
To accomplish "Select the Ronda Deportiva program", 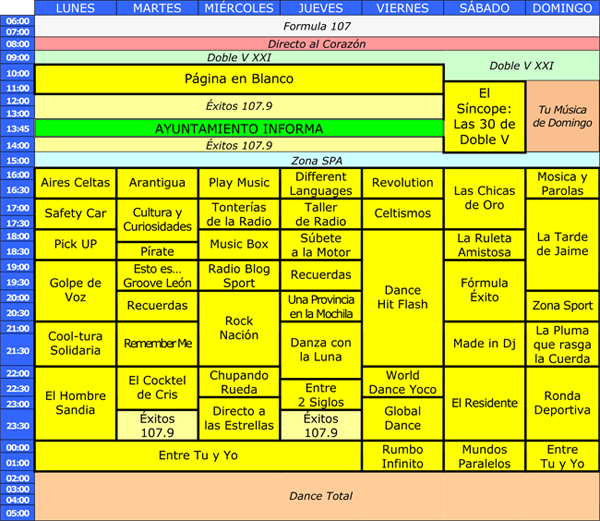I will click(x=562, y=403).
